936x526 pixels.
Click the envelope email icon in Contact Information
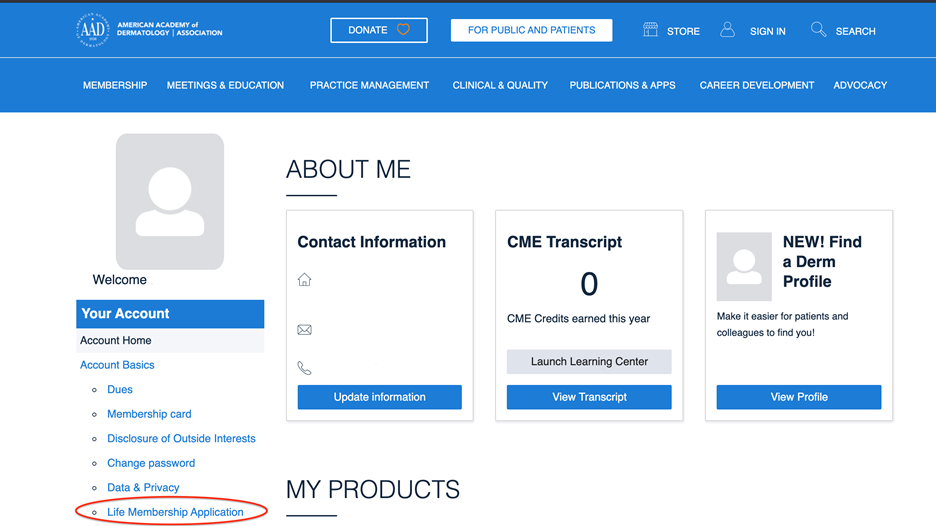[x=304, y=330]
